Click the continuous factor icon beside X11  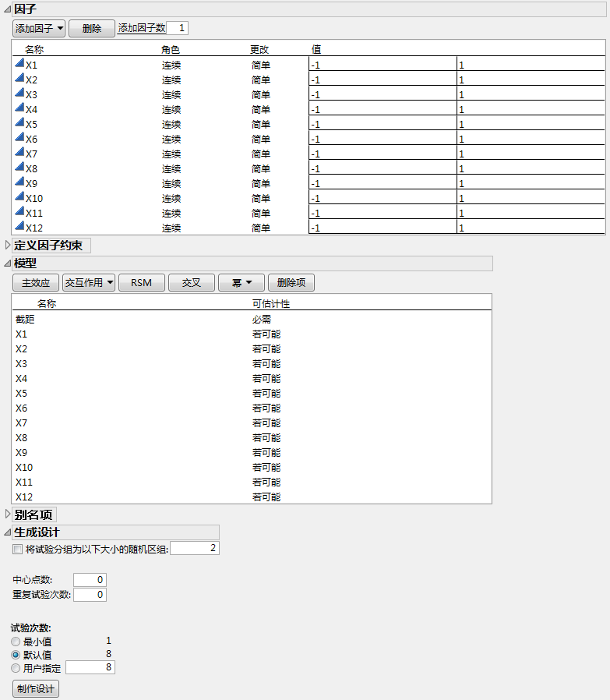[19, 210]
